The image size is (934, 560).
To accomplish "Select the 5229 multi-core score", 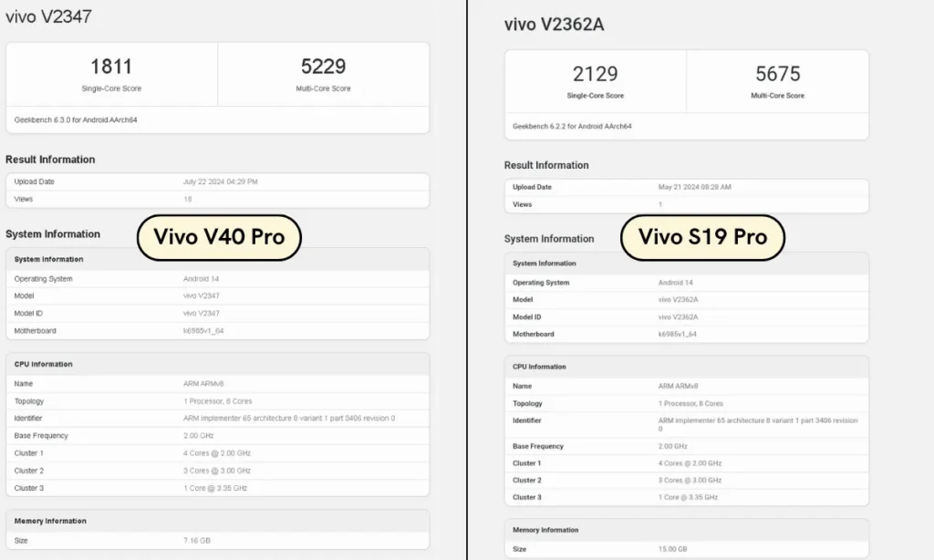I will (x=323, y=67).
